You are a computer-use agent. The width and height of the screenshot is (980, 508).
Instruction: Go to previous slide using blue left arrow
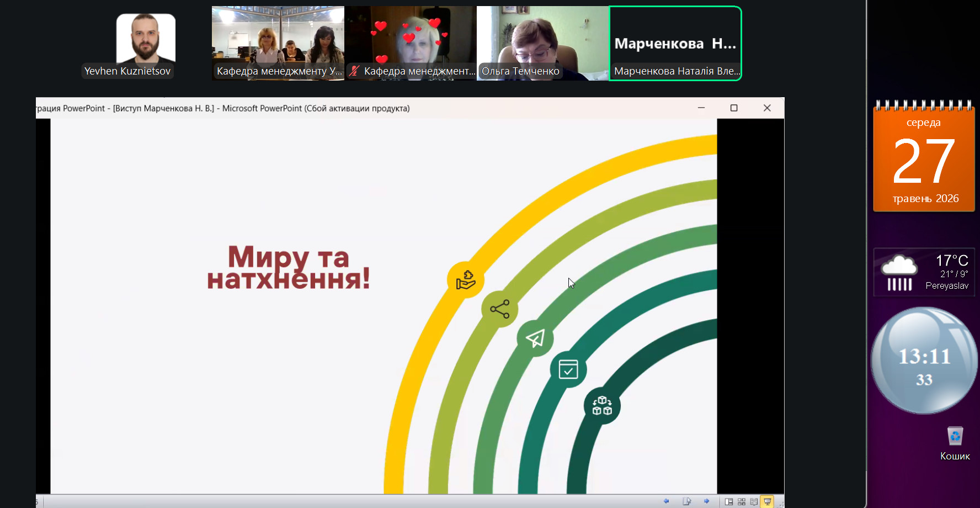[666, 501]
